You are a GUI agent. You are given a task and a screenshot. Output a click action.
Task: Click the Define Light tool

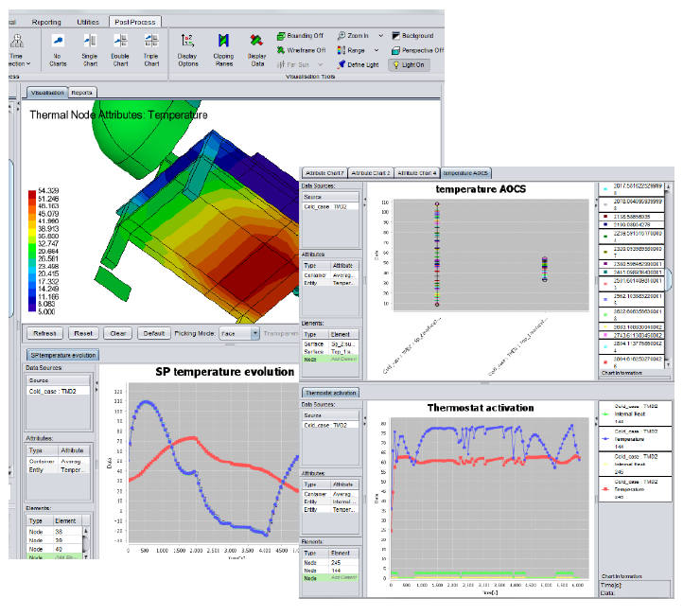[358, 65]
